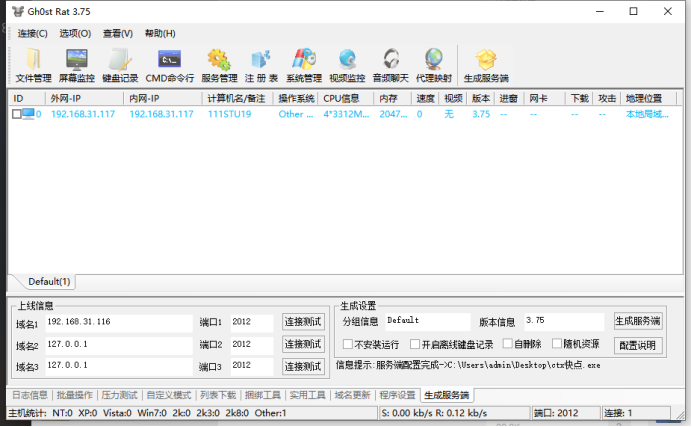The image size is (692, 427).
Task: Open 查看(V) menu
Action: [x=118, y=34]
